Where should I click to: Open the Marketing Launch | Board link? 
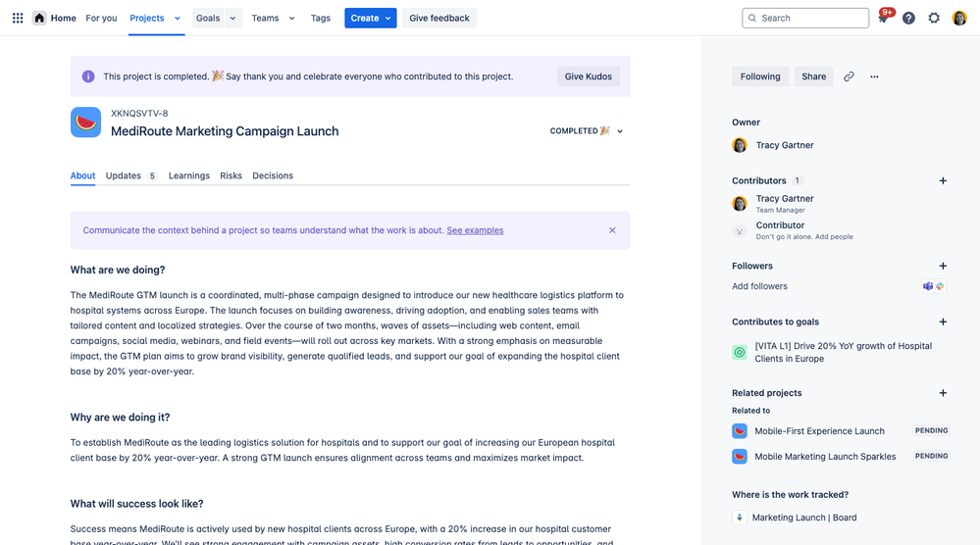pos(804,518)
